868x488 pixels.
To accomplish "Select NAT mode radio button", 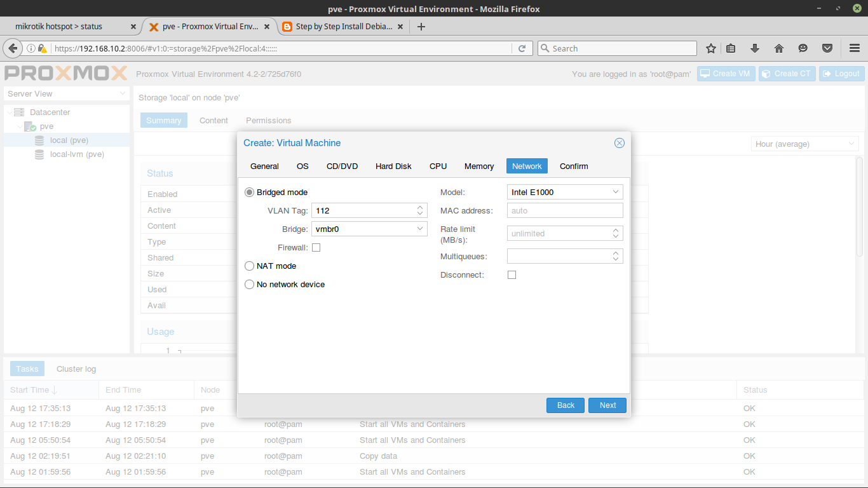I will 250,266.
